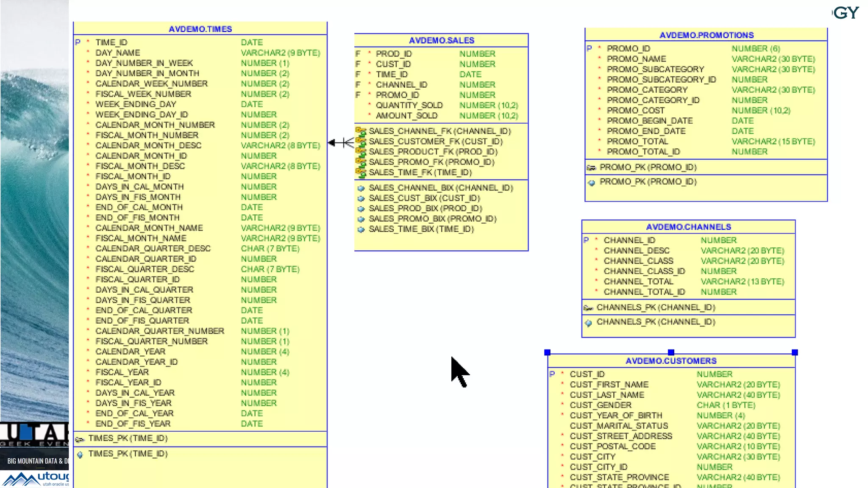Click the primary key icon beside TIMES_PK constraint
Image resolution: width=868 pixels, height=488 pixels.
point(80,439)
